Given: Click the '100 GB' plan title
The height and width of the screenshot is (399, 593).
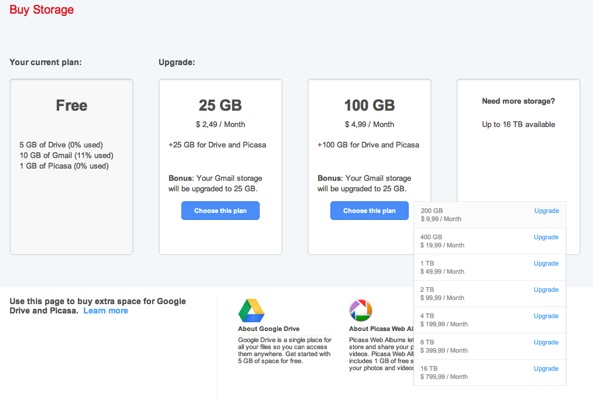Looking at the screenshot, I should pyautogui.click(x=369, y=105).
